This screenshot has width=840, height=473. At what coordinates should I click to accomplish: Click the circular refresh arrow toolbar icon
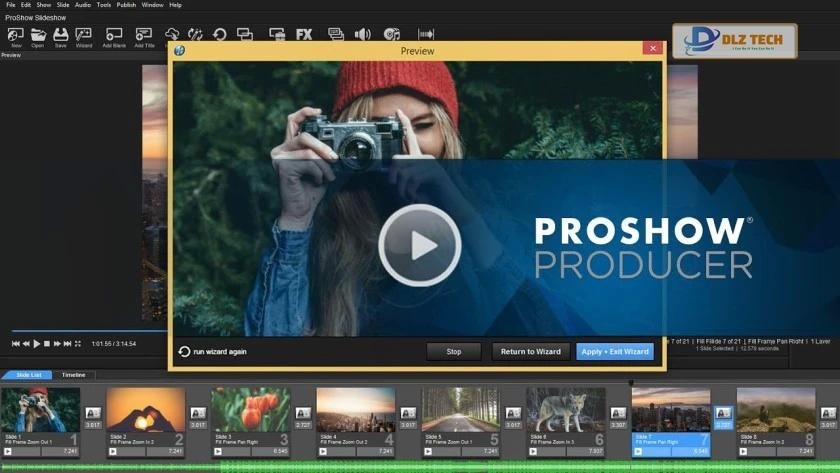coord(220,35)
